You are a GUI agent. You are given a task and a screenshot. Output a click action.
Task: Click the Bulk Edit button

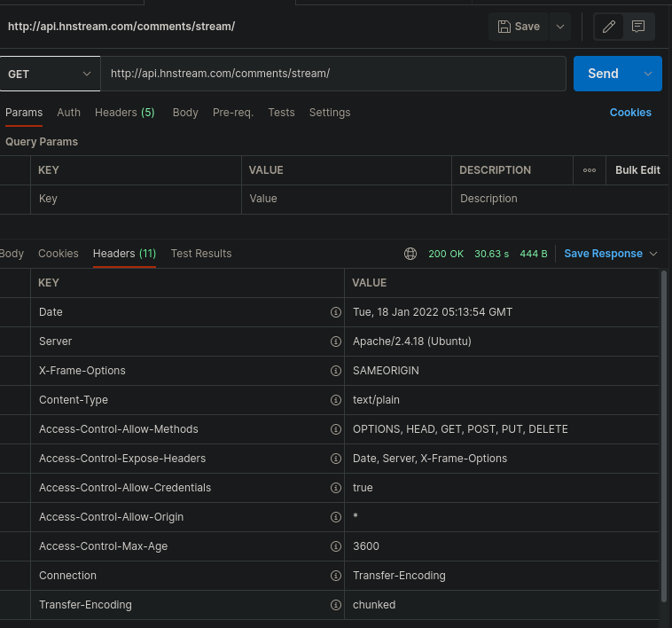(x=637, y=170)
